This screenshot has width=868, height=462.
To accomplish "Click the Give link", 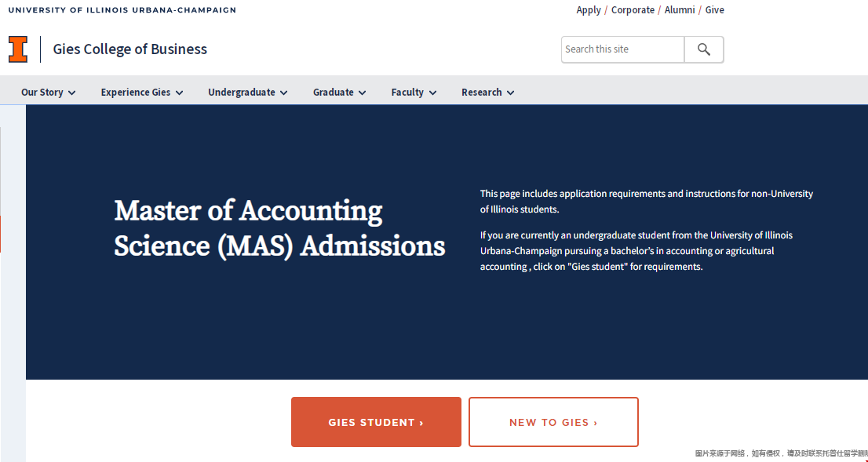I will pos(715,10).
